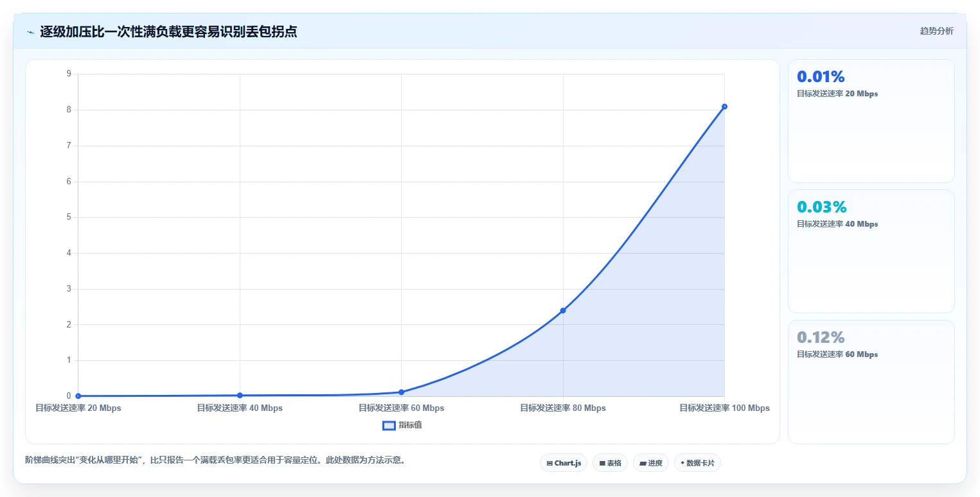Click the 进度 tag chip
This screenshot has height=497, width=980.
tap(651, 463)
